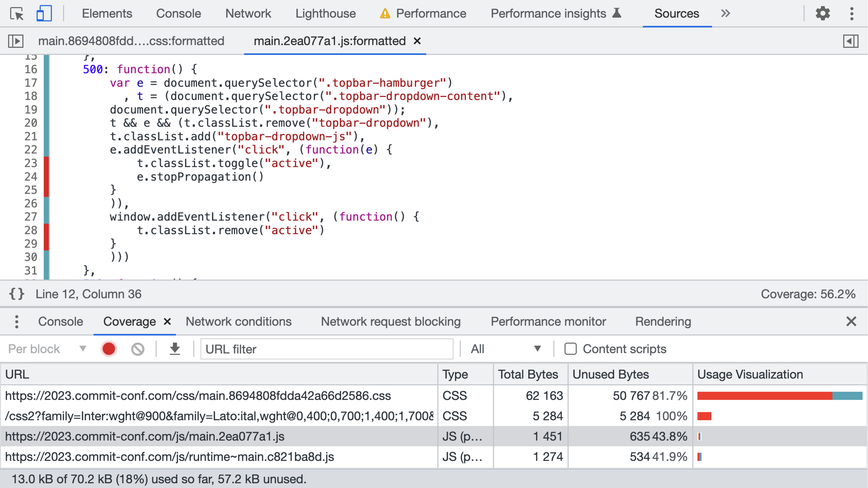This screenshot has width=868, height=488.
Task: Expand more DevTools tabs chevron
Action: coord(725,14)
